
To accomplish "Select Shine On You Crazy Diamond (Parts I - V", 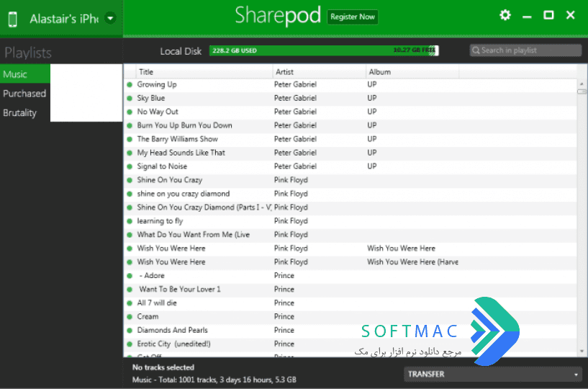I will coord(204,207).
